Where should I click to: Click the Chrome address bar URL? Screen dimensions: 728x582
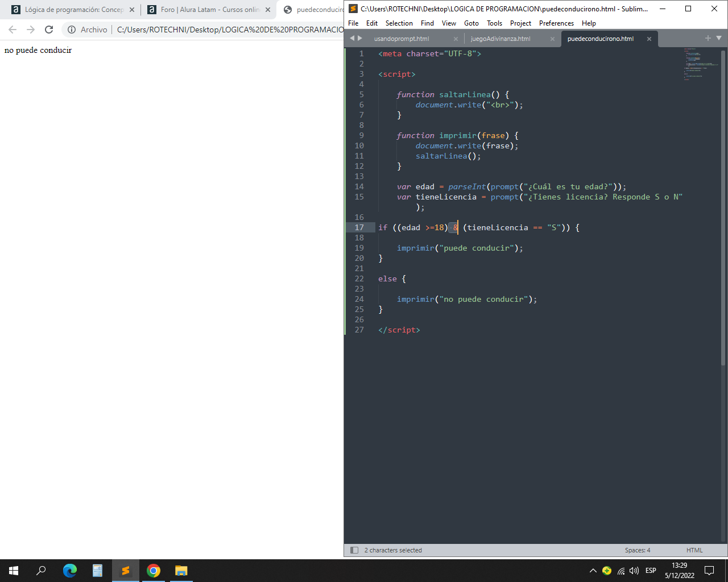coord(230,30)
